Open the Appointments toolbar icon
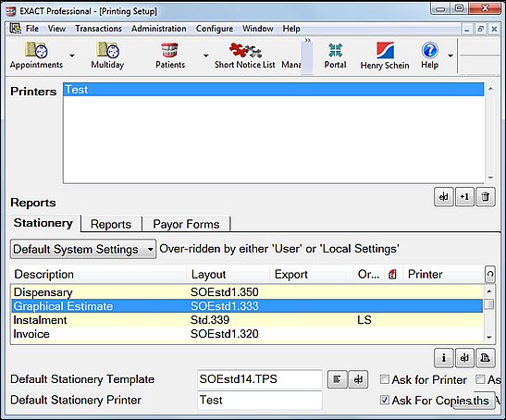 click(x=36, y=56)
